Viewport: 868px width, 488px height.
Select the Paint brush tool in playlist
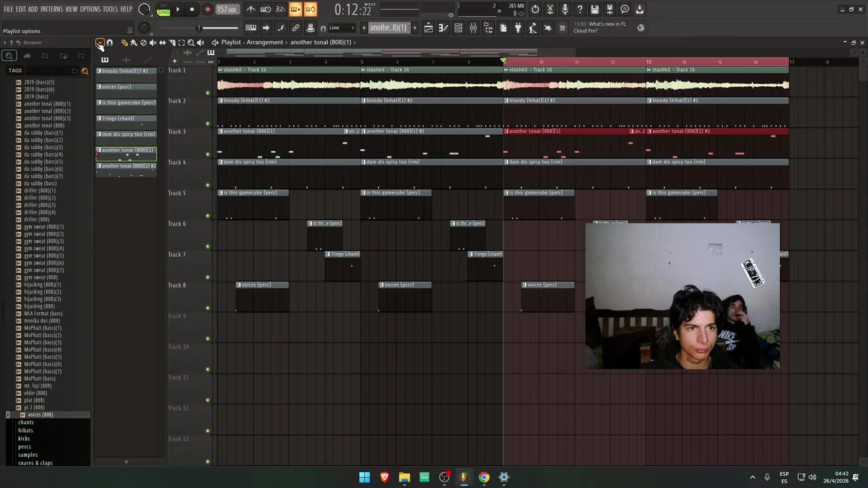point(134,43)
